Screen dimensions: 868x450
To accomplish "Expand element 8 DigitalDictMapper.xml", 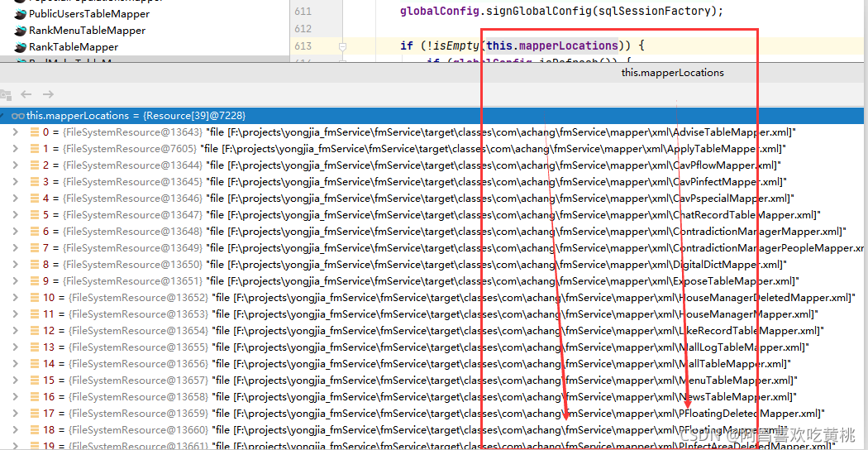I will [x=16, y=265].
